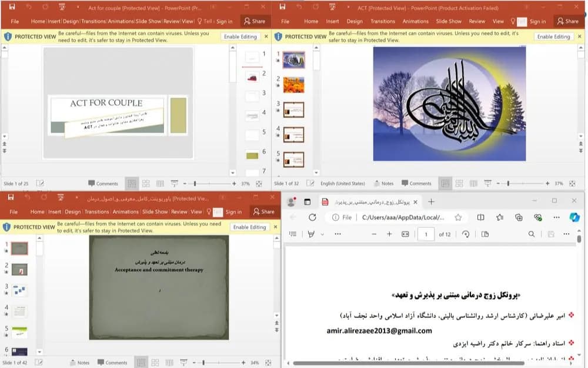
Task: Switch to Slide Sorter view in ACT for couple window
Action: click(146, 184)
